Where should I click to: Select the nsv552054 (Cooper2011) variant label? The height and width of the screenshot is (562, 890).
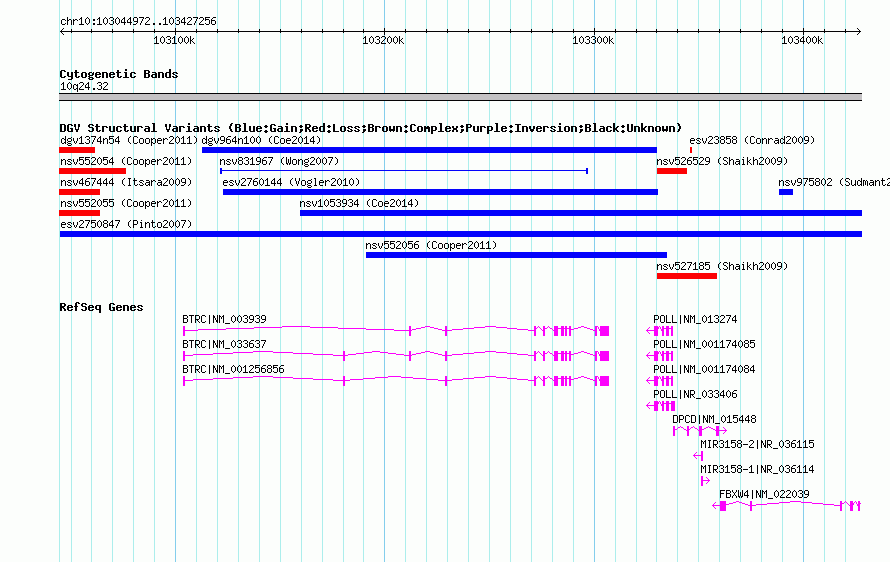point(126,161)
